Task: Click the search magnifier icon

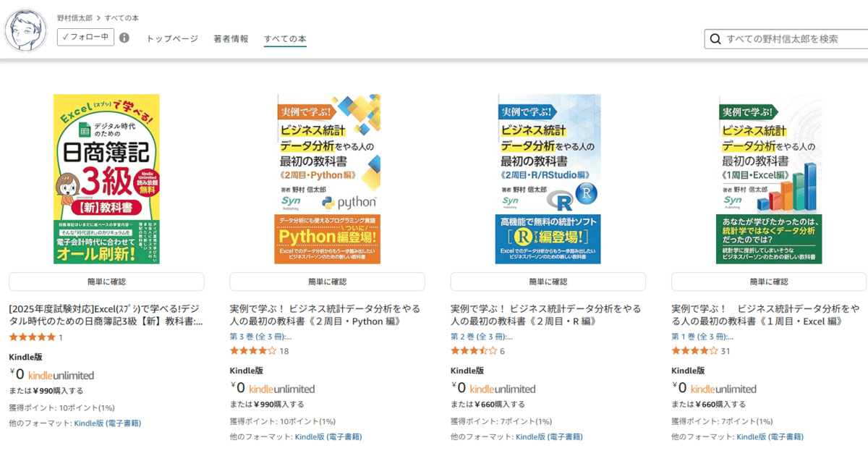Action: tap(715, 39)
